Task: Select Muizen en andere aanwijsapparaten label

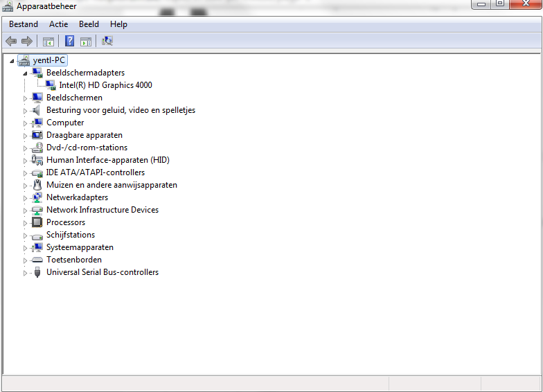Action: point(112,185)
